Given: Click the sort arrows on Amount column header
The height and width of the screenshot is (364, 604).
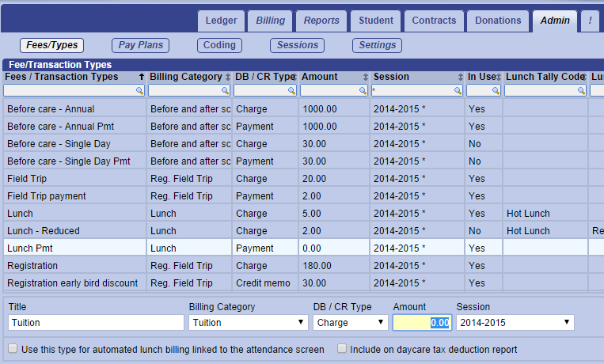Looking at the screenshot, I should tap(366, 78).
